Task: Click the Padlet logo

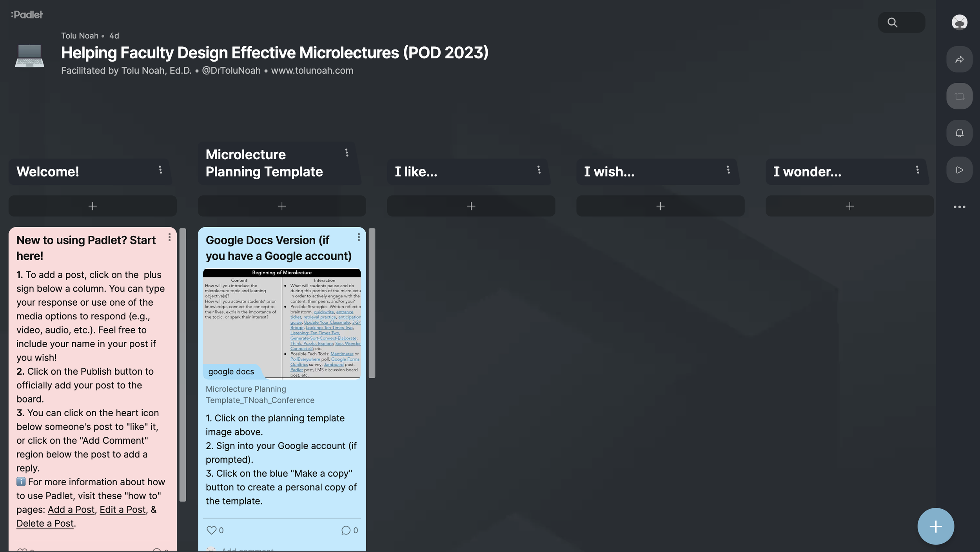Action: (x=27, y=15)
